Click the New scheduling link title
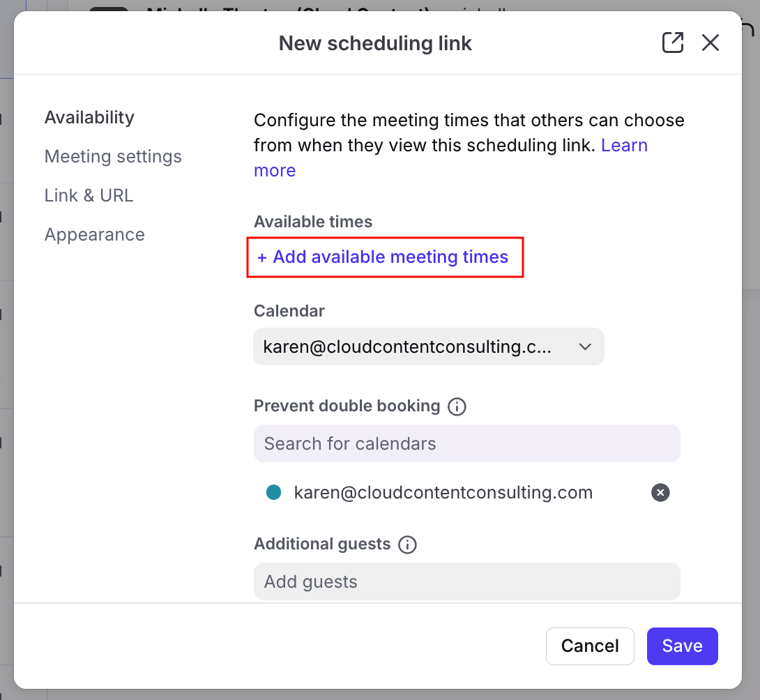This screenshot has height=700, width=760. click(x=375, y=43)
